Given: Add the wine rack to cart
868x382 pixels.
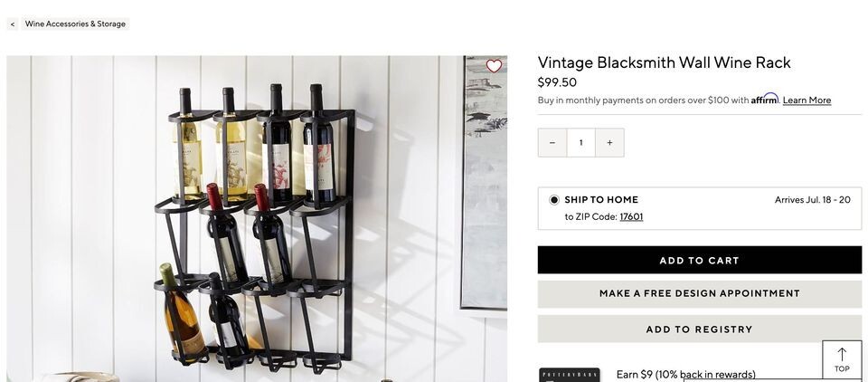Looking at the screenshot, I should [699, 260].
